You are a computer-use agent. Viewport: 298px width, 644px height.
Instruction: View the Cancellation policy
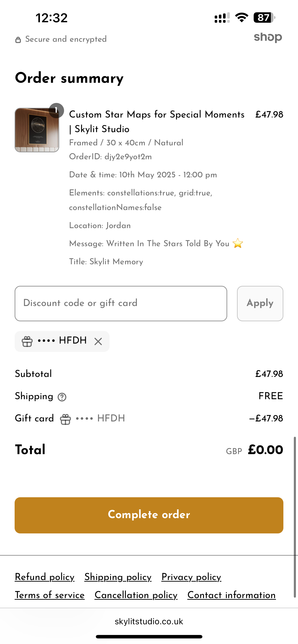pos(136,595)
